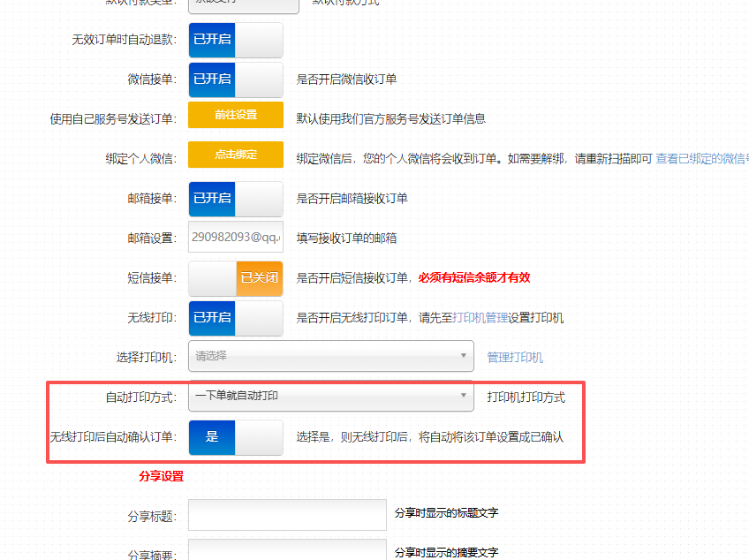Click the arrow of the 一下单就自动打印 combo

[x=463, y=395]
